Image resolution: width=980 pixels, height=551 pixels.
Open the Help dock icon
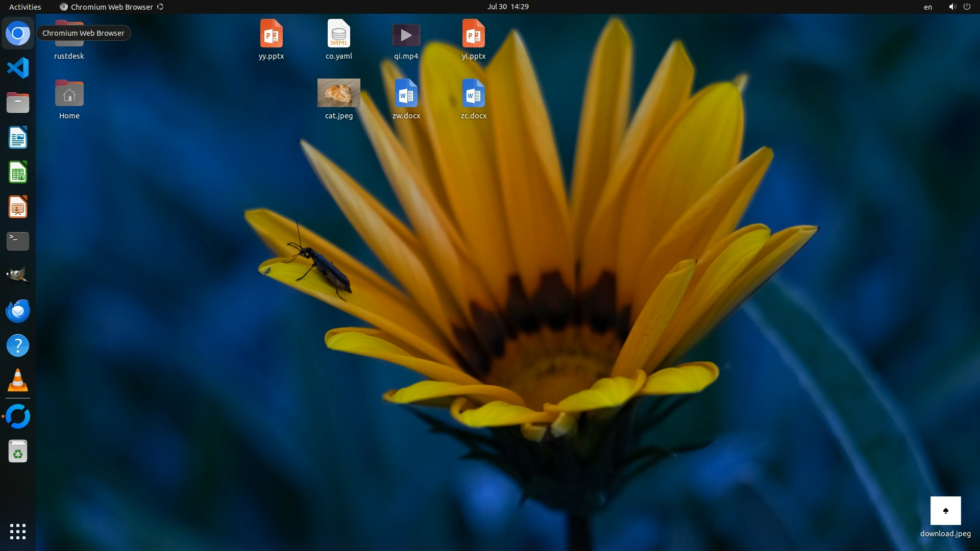(x=18, y=345)
